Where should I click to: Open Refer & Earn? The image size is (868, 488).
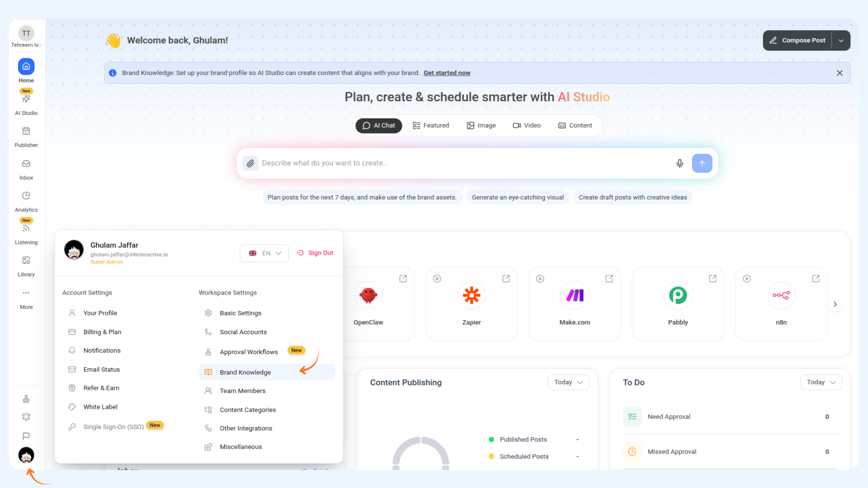point(94,388)
